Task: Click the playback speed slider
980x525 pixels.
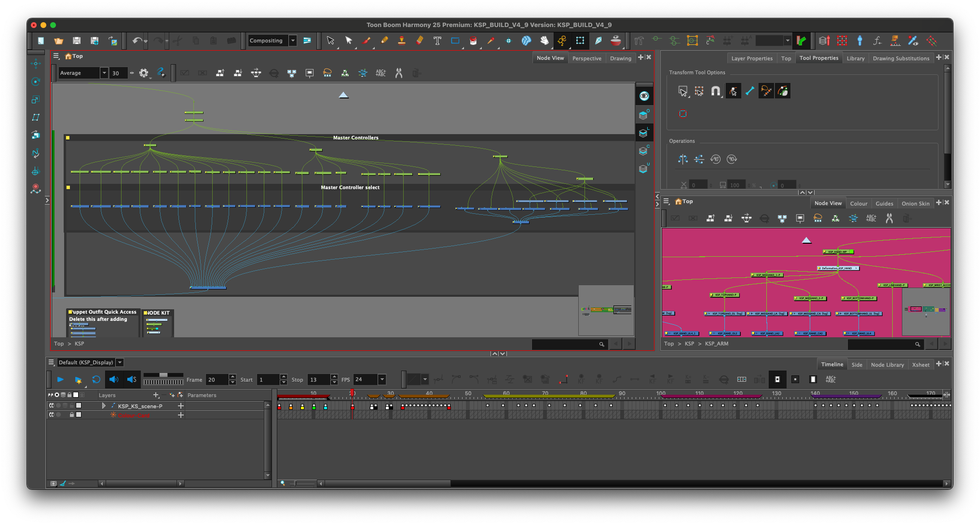Action: pos(163,375)
